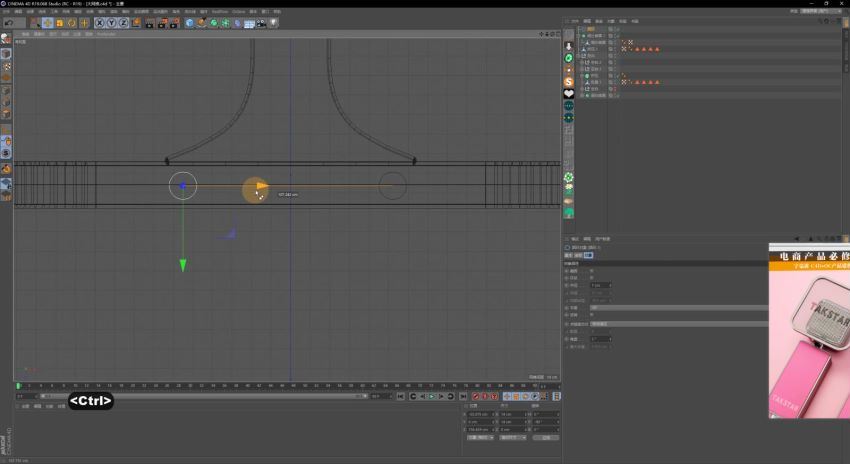Open the Render Settings icon
Viewport: 850px width, 464px height.
tap(175, 23)
